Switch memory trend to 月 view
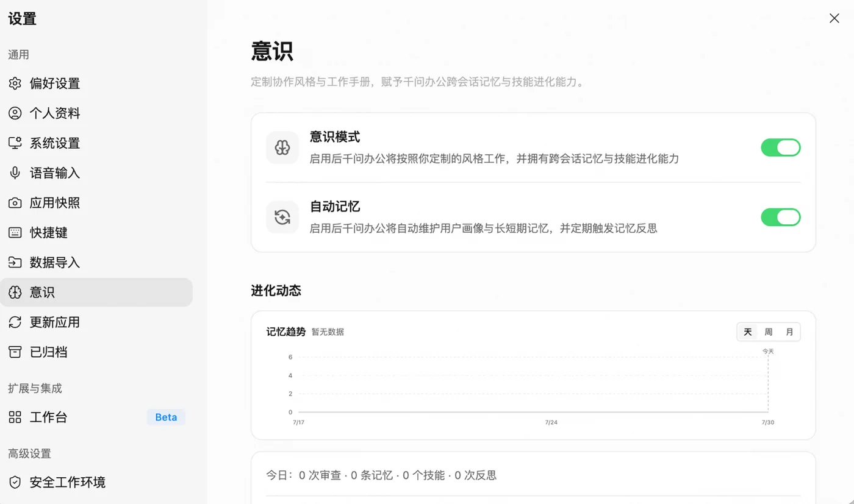 point(789,332)
